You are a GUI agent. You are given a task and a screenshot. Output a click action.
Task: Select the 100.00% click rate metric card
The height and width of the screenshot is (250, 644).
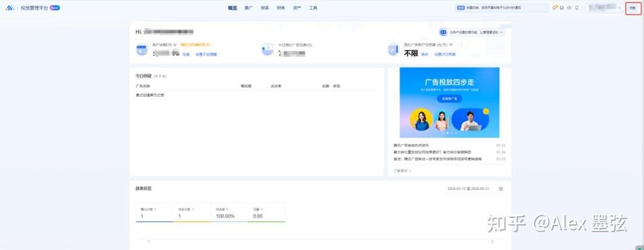coord(229,212)
